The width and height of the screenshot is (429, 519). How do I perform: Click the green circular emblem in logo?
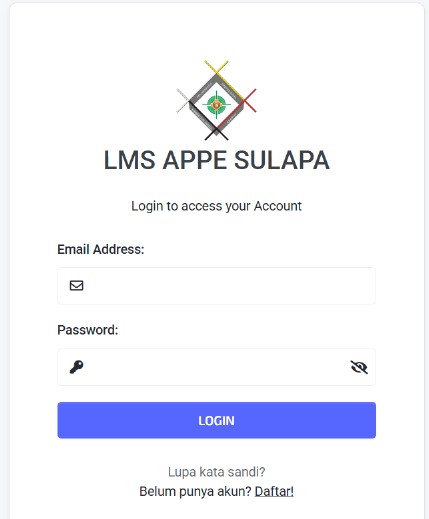pos(216,105)
